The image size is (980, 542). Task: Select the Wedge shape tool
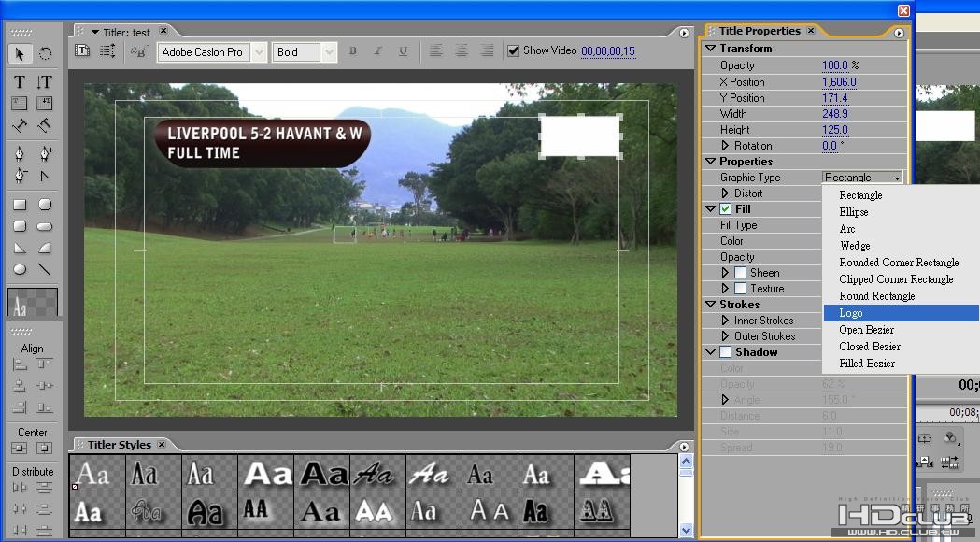(x=20, y=249)
